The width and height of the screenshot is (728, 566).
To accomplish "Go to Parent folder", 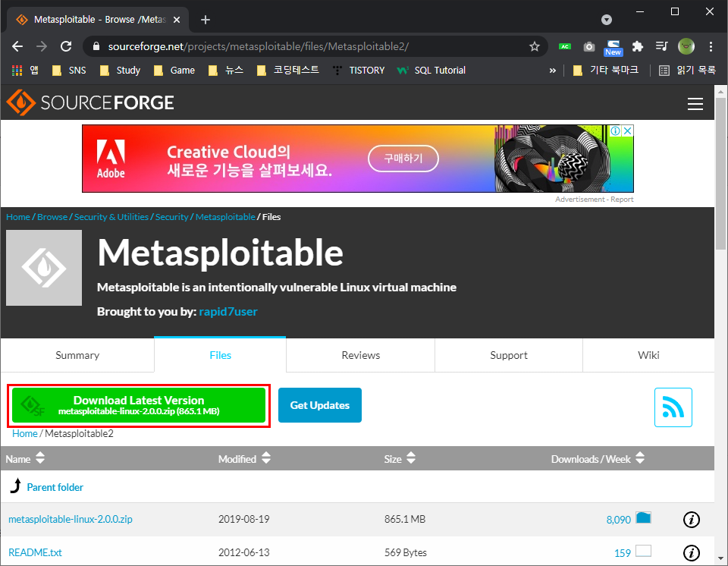I will click(x=55, y=487).
